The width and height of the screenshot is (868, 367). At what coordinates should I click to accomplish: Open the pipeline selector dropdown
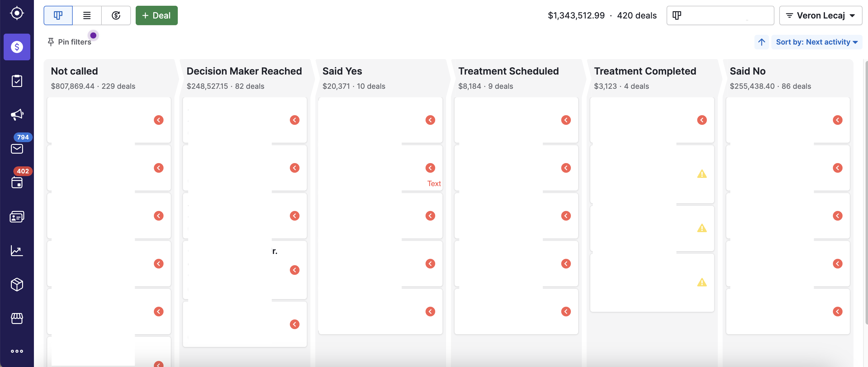pyautogui.click(x=720, y=15)
